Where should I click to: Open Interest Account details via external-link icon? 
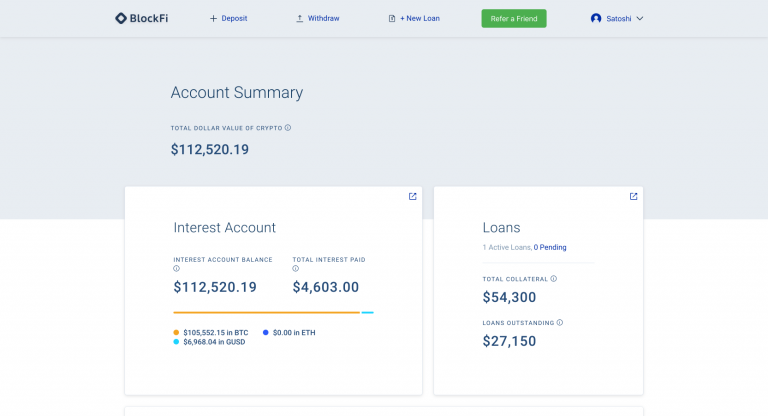412,196
